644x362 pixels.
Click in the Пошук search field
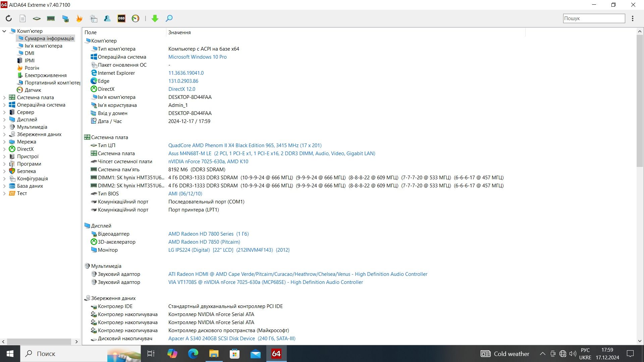[x=594, y=18]
